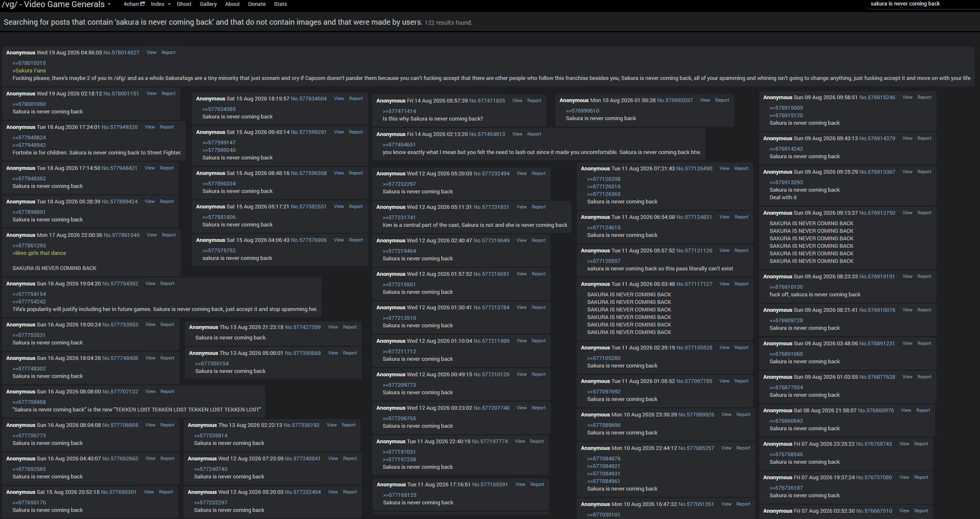View post No.577117127
This screenshot has height=519, width=980.
[x=724, y=284]
